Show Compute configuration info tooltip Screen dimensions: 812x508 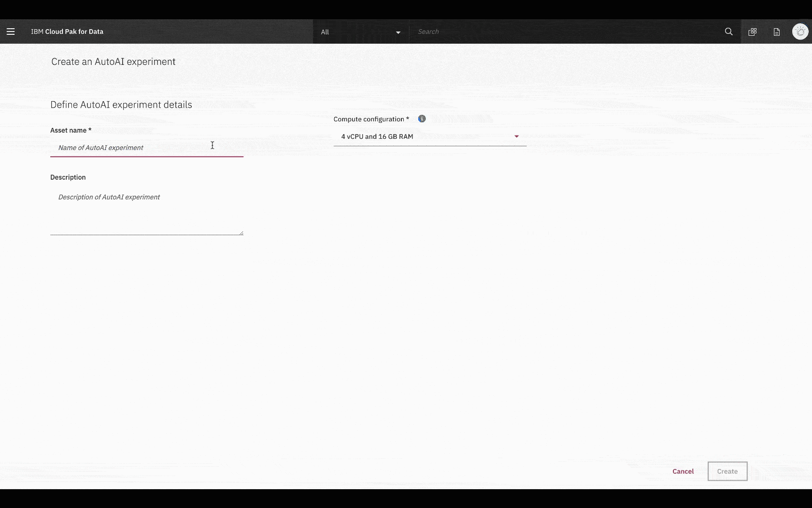[x=422, y=119]
